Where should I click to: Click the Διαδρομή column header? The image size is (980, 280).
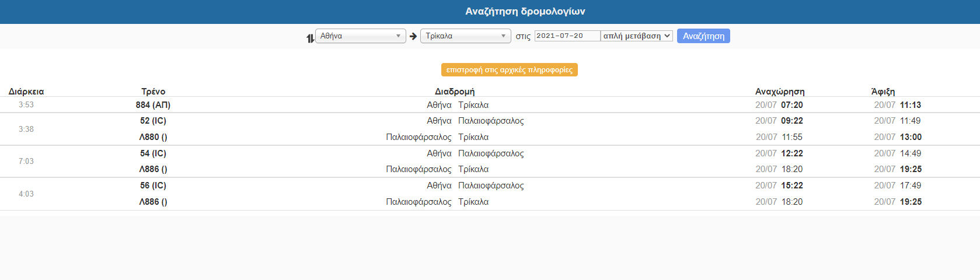(455, 92)
